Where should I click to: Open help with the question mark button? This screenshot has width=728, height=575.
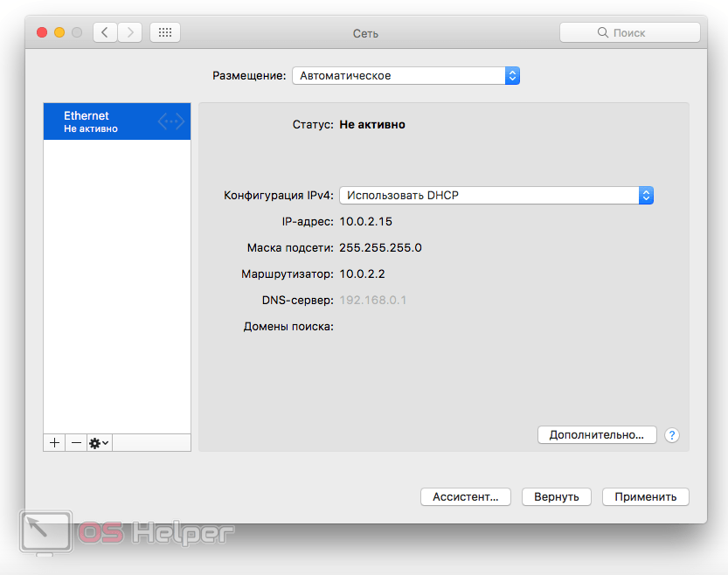[672, 435]
